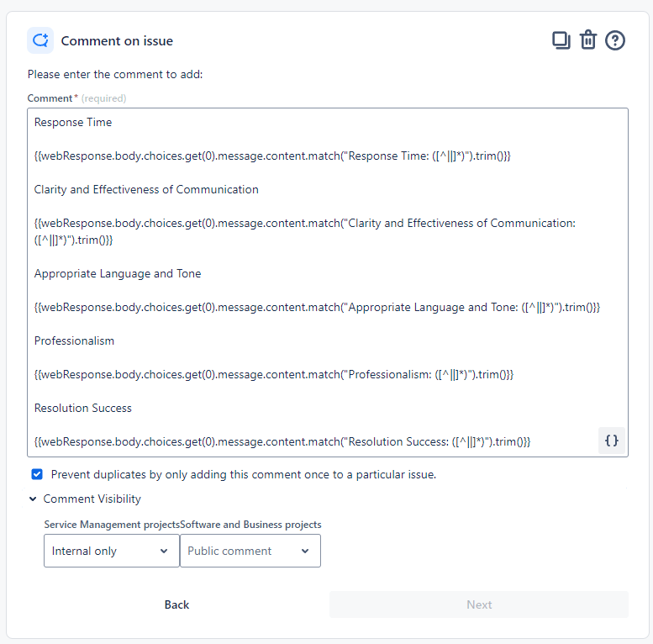Click the duplicate component icon
This screenshot has height=644, width=653.
(x=561, y=40)
